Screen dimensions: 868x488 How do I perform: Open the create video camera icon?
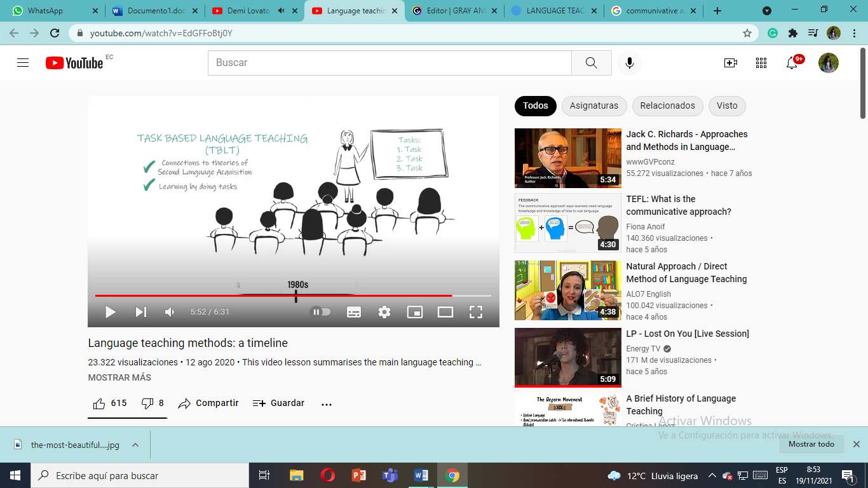tap(730, 63)
